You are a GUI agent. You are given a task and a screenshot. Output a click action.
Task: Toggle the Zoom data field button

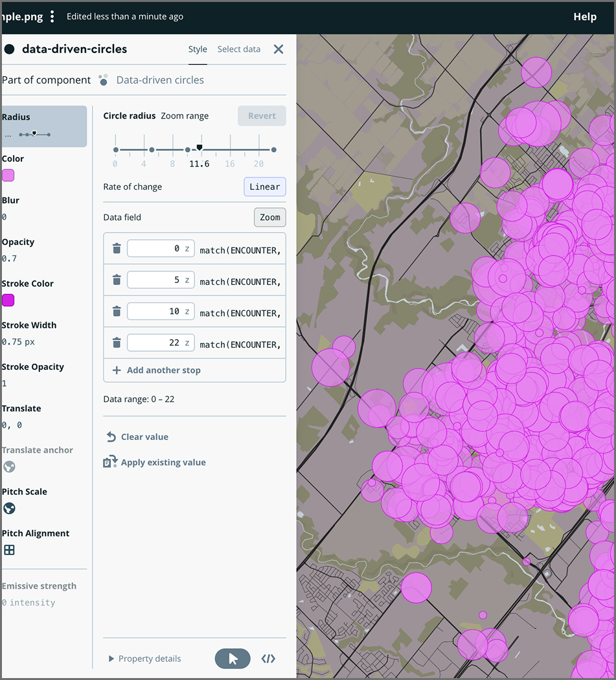tap(269, 218)
